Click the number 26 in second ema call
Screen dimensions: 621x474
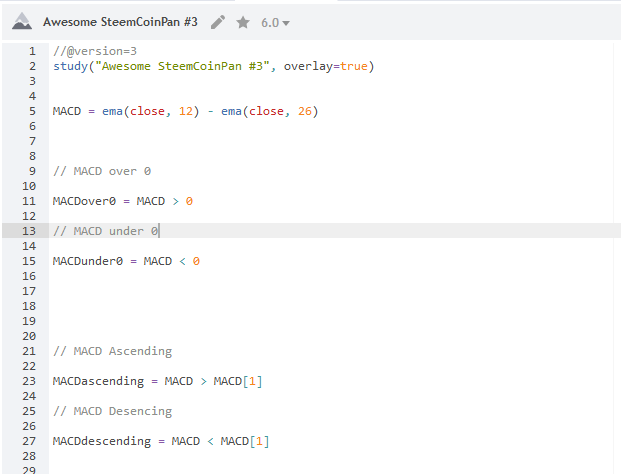(x=305, y=111)
